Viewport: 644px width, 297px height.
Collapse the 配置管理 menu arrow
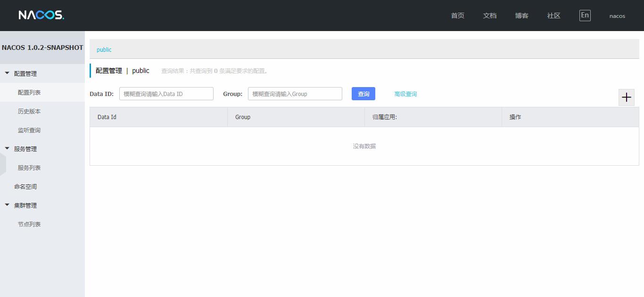7,73
